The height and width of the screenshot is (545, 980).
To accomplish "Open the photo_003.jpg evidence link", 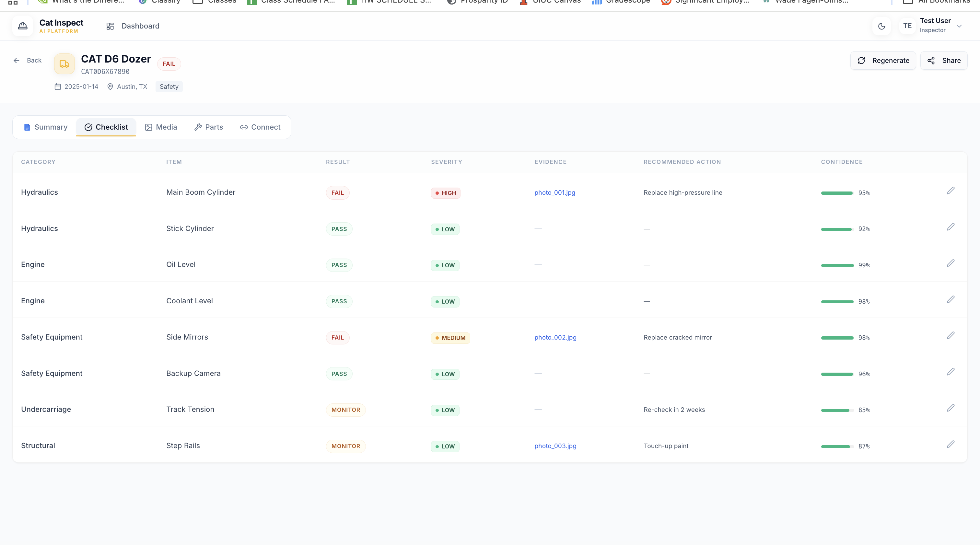I will [x=555, y=446].
